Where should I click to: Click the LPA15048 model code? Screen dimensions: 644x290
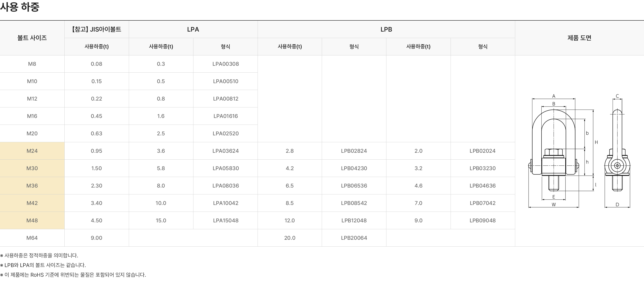(x=225, y=220)
